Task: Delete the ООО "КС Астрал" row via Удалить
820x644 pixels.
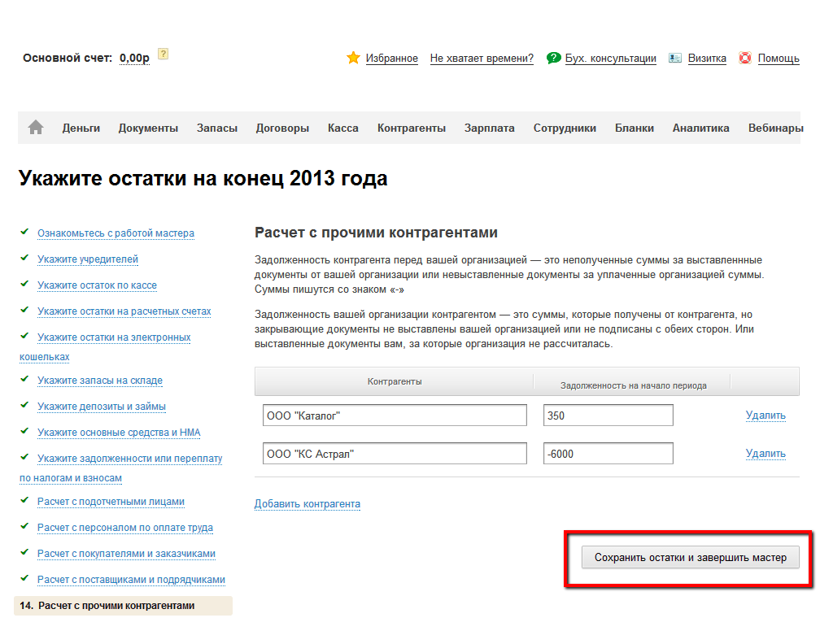Action: pos(765,454)
